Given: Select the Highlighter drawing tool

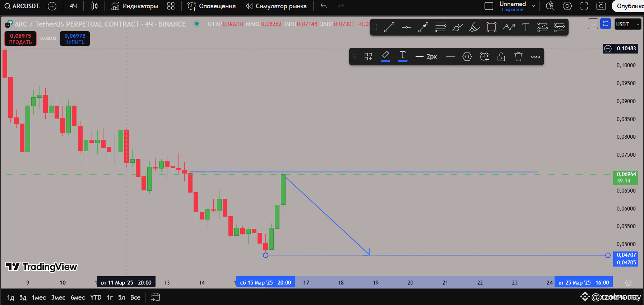Looking at the screenshot, I should (474, 27).
